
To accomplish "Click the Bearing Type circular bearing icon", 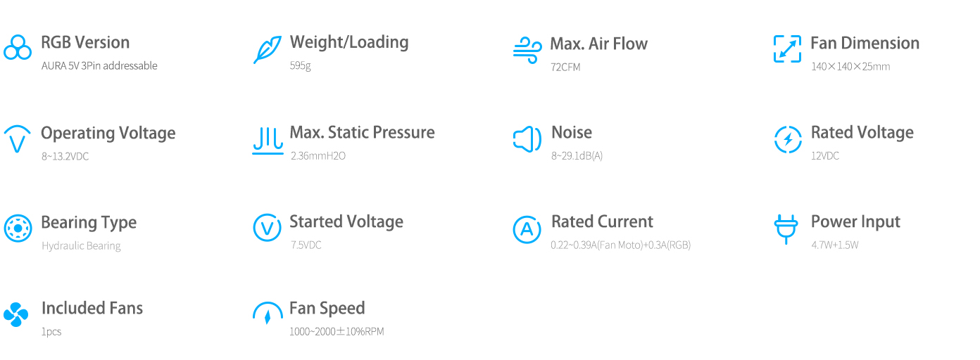I will click(18, 229).
